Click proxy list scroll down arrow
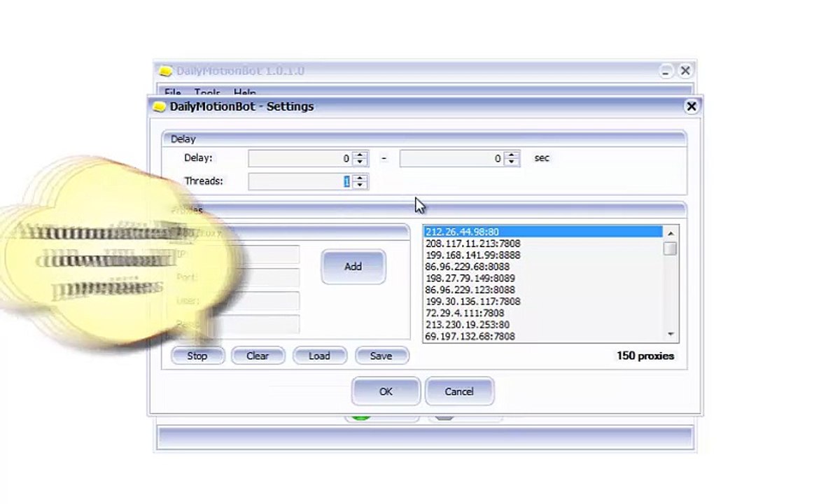The image size is (840, 504). (671, 334)
